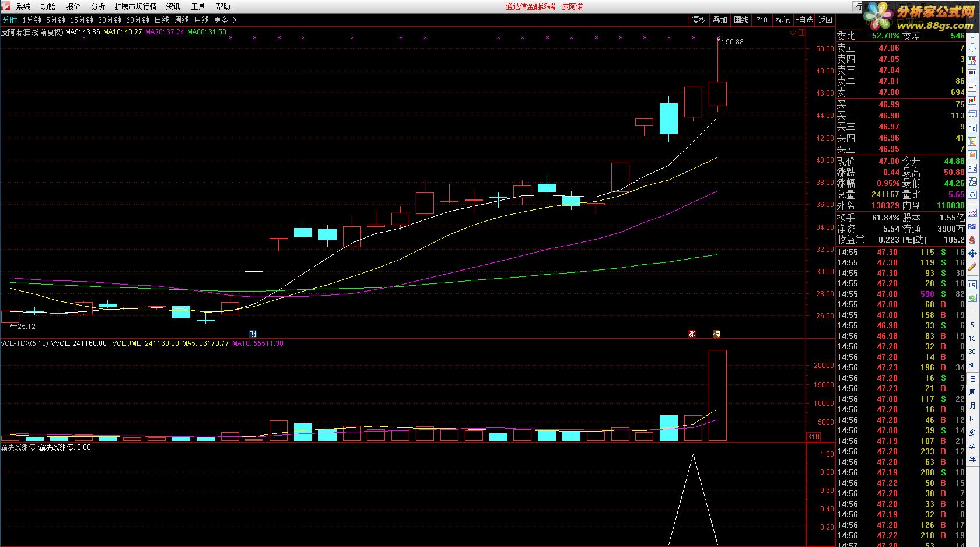Viewport: 980px width, 547px height.
Task: Click the blue four-arrow move icon
Action: click(972, 253)
